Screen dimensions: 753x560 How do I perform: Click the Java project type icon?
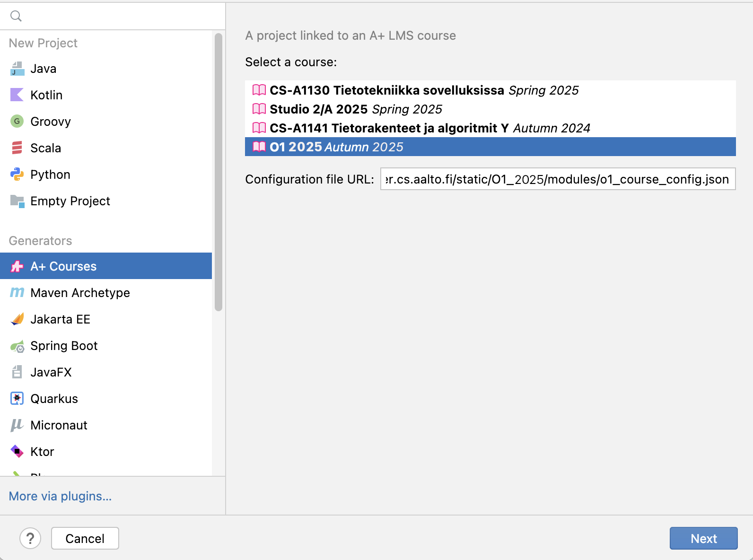pos(17,69)
